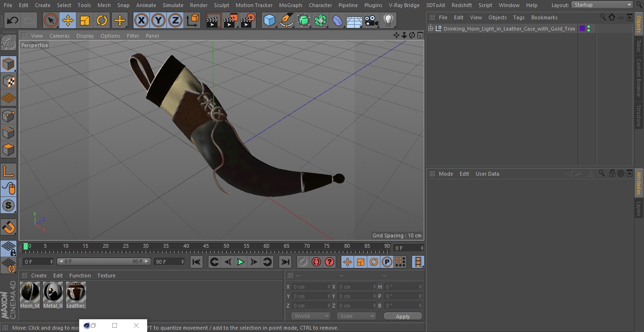Add a floor environment object
The width and height of the screenshot is (644, 332).
pyautogui.click(x=355, y=21)
